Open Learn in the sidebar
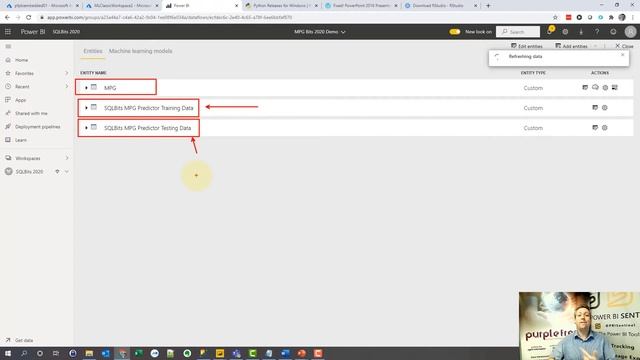The image size is (640, 360). [21, 140]
